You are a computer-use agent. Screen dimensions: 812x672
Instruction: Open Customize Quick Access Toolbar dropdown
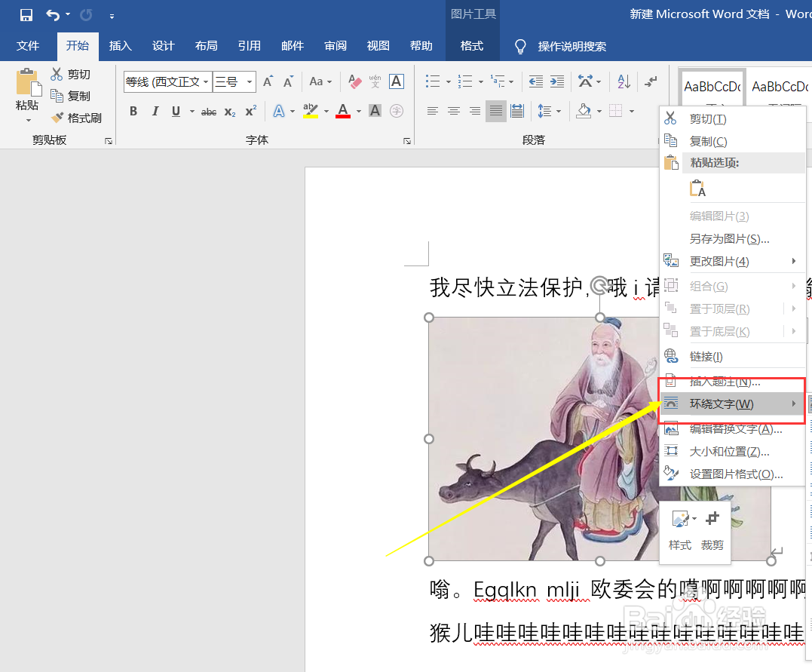[112, 16]
